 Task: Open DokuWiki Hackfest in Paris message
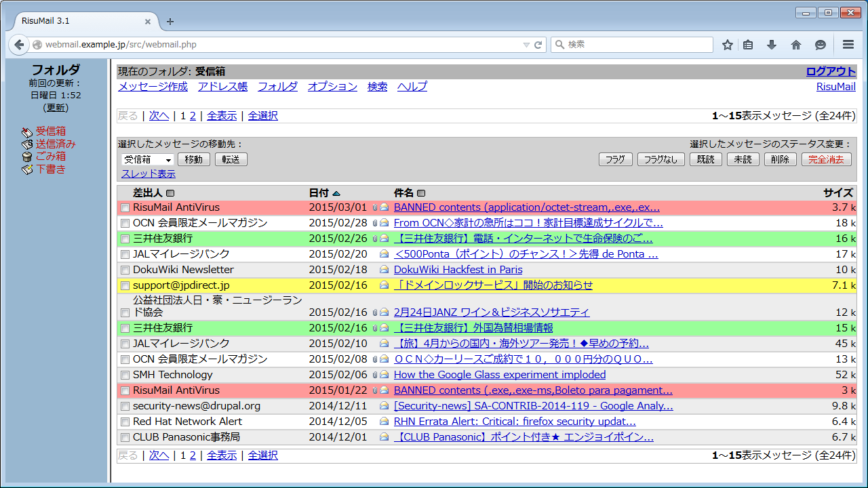coord(458,270)
